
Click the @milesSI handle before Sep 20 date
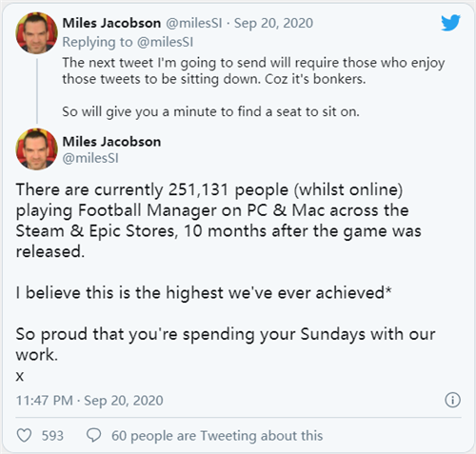pos(194,23)
